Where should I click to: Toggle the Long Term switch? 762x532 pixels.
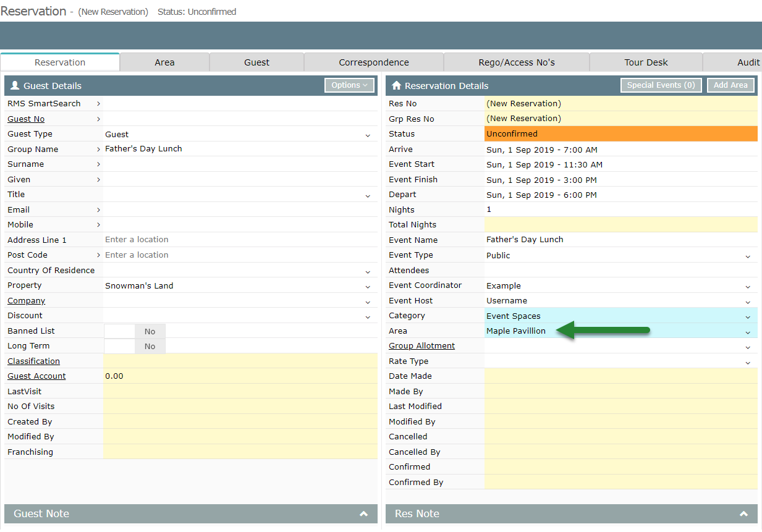point(135,346)
